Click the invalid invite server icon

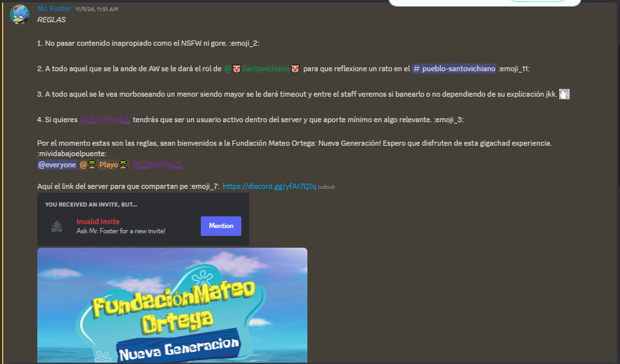pyautogui.click(x=56, y=226)
